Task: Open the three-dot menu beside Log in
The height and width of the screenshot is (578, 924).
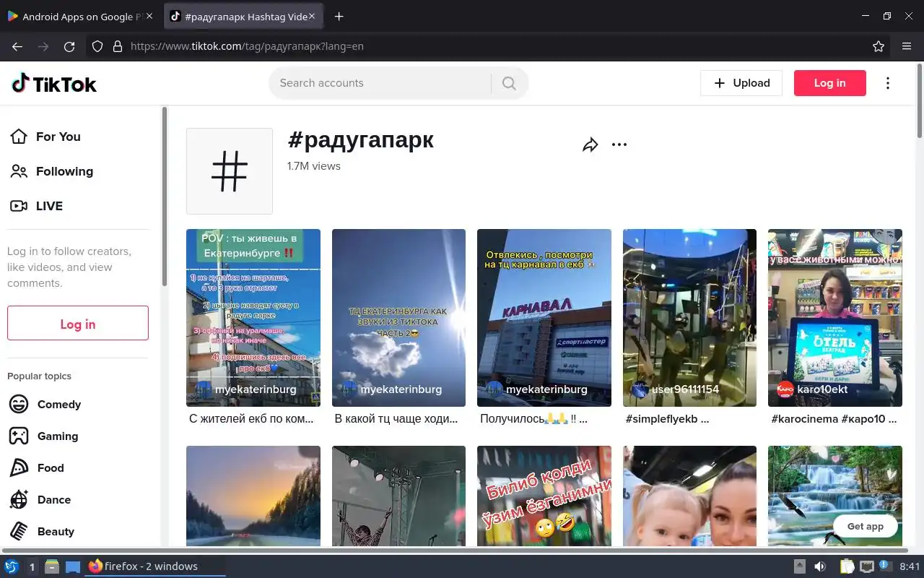Action: point(888,83)
